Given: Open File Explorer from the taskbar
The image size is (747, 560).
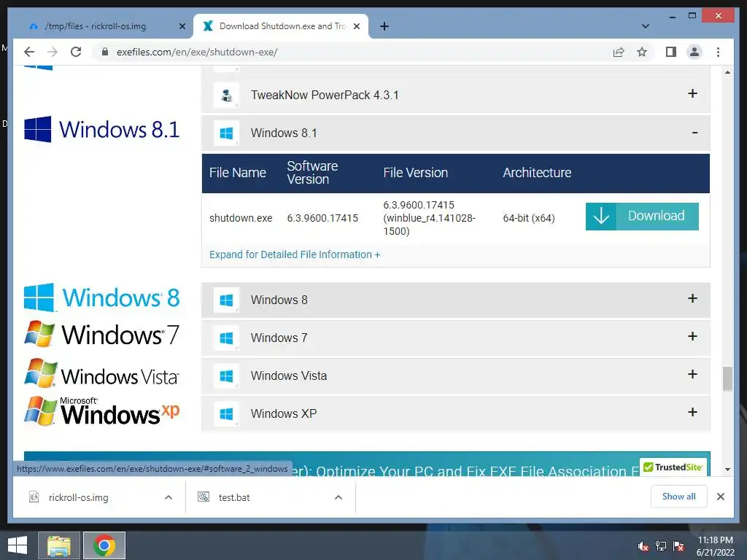Looking at the screenshot, I should click(59, 545).
